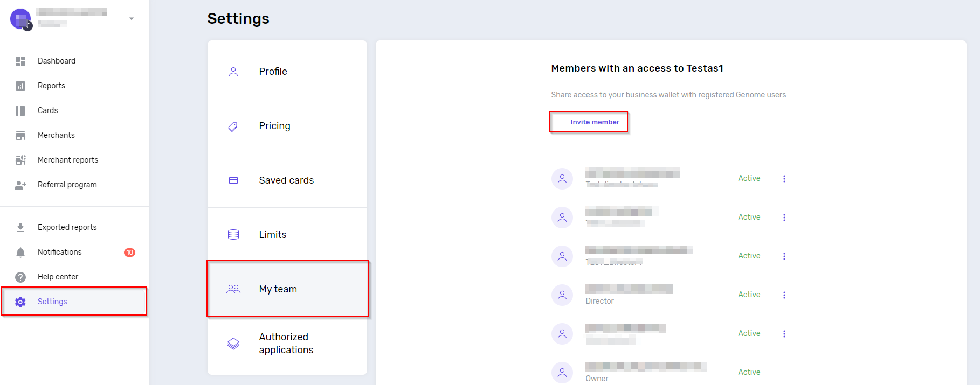Open three-dot menu for the Director member
Image resolution: width=980 pixels, height=385 pixels.
point(784,295)
